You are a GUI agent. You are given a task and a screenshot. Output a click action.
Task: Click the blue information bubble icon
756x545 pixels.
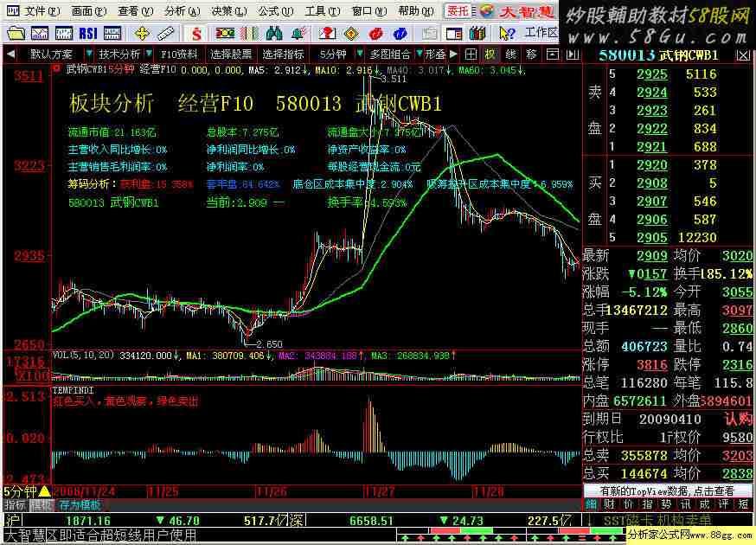pyautogui.click(x=400, y=33)
